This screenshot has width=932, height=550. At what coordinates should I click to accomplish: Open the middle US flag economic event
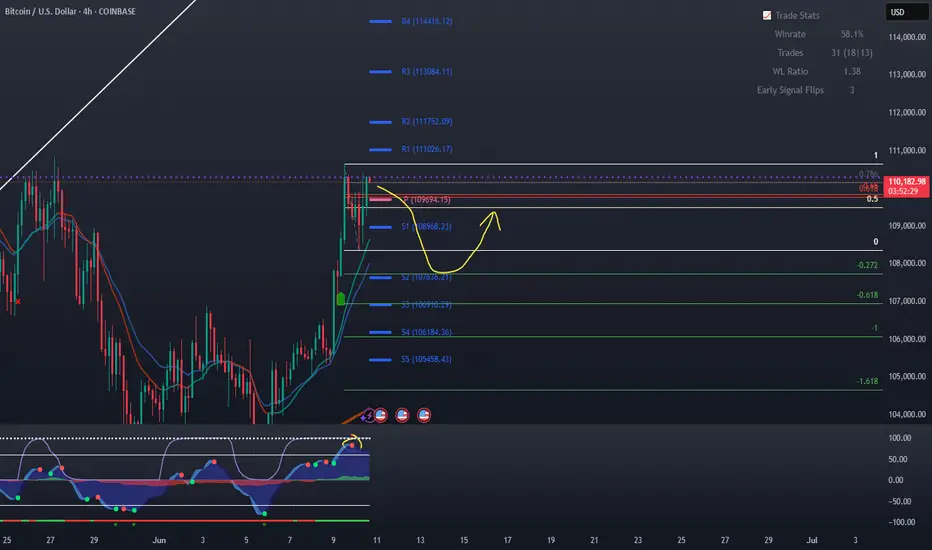pyautogui.click(x=402, y=415)
